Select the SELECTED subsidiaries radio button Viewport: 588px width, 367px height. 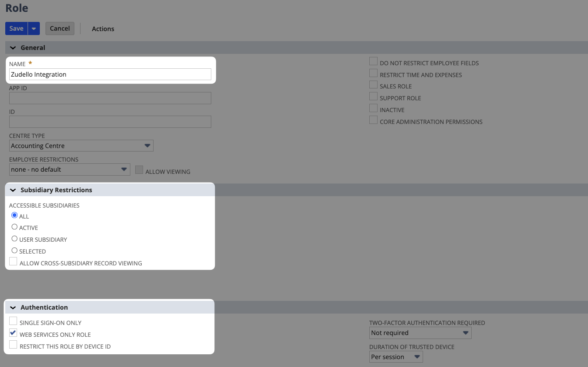pyautogui.click(x=14, y=251)
